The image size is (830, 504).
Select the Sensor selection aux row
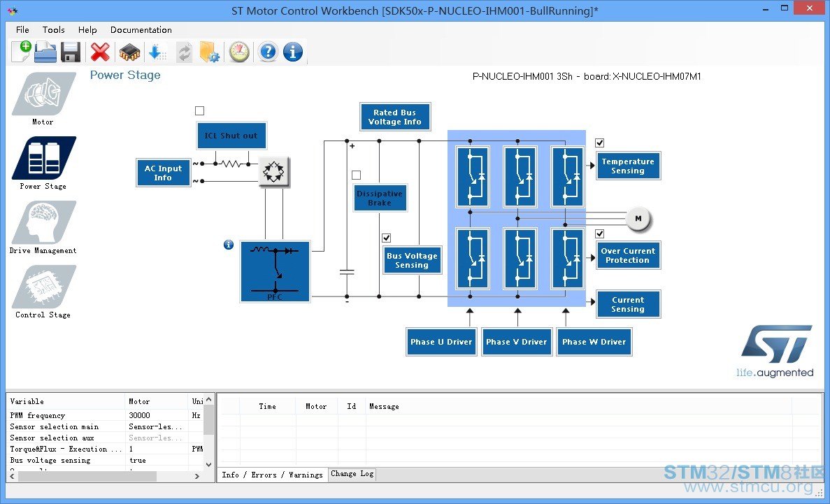click(106, 438)
